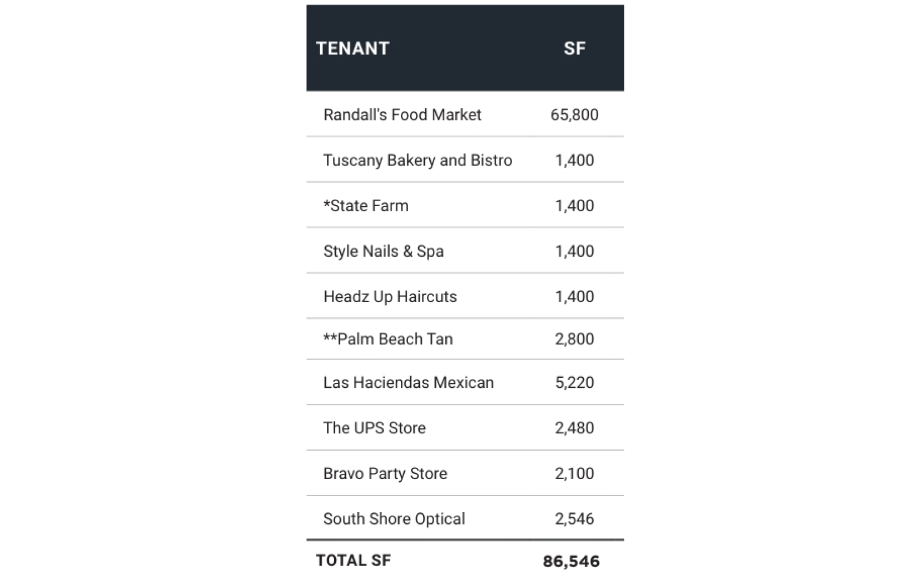Select the 2,546 SF cell
The image size is (924, 585).
pyautogui.click(x=574, y=519)
